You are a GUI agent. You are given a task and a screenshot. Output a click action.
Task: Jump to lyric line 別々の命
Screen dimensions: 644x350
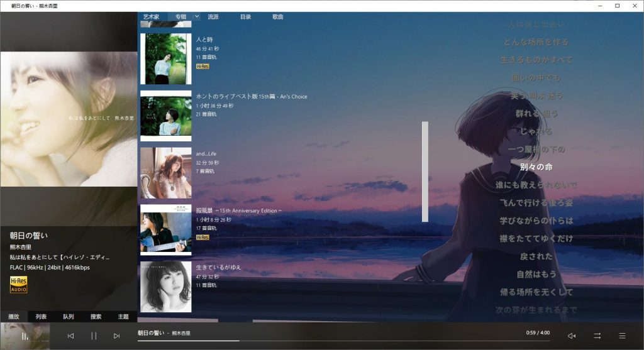[536, 167]
